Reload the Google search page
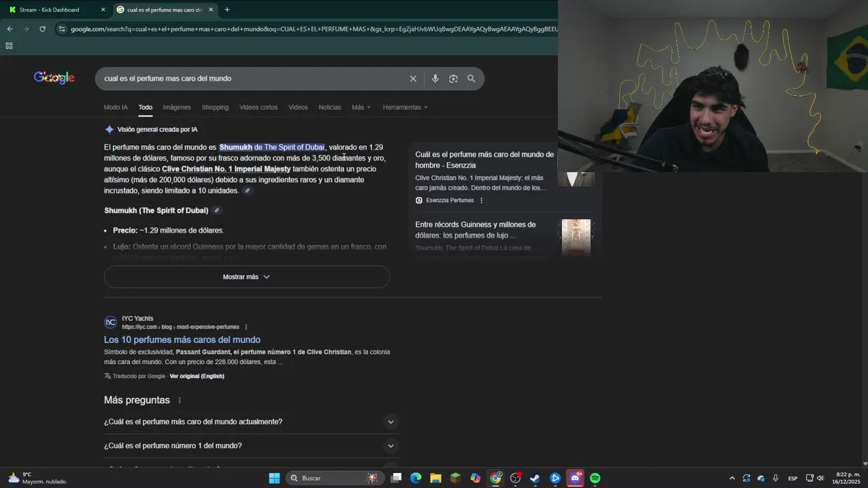Image resolution: width=868 pixels, height=488 pixels. 42,29
